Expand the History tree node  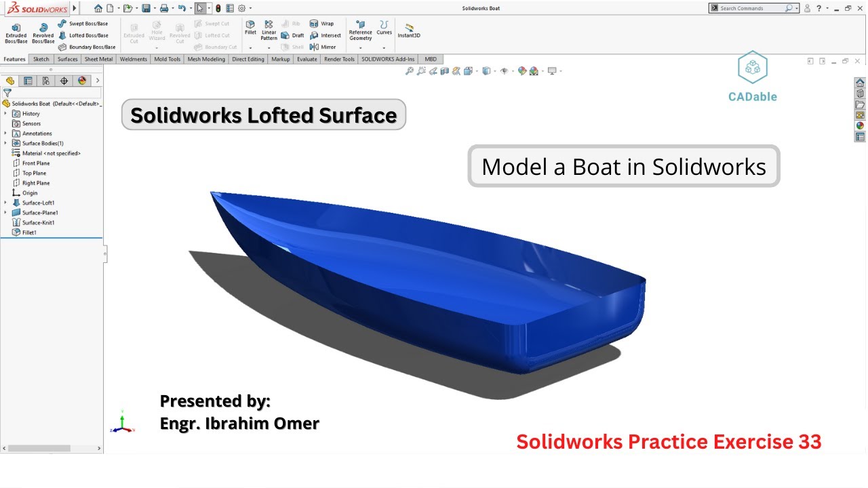pos(5,114)
